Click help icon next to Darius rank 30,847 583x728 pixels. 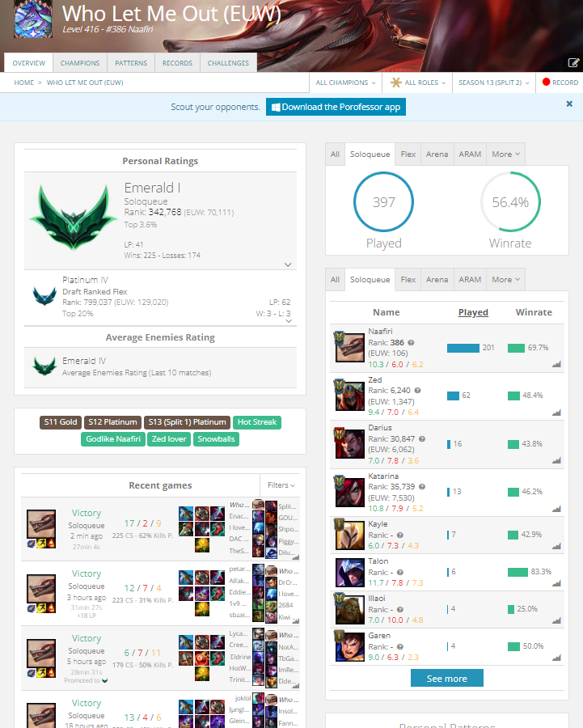[422, 438]
